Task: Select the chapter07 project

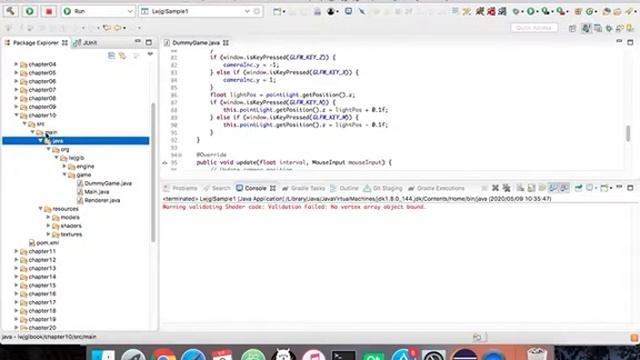Action: click(x=42, y=90)
